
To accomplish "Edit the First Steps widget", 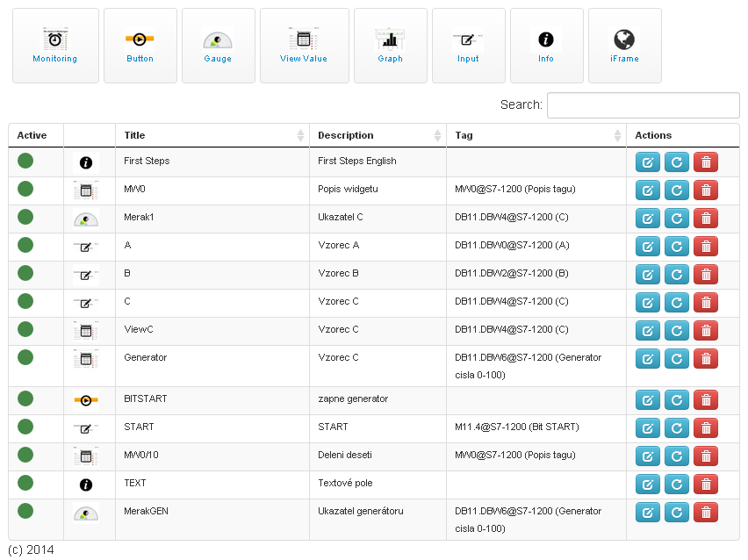I will coord(647,162).
